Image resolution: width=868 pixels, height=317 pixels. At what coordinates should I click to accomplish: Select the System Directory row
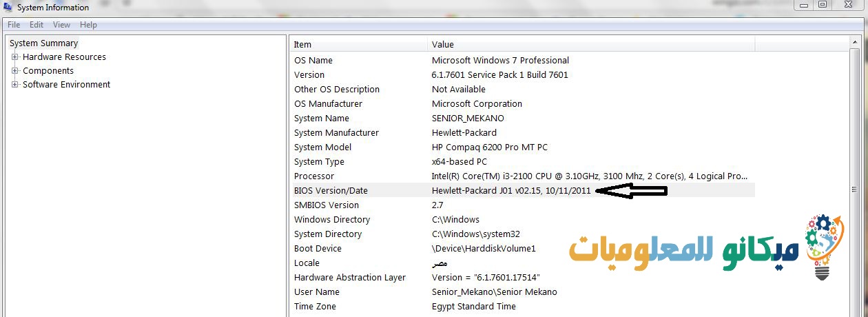tap(522, 234)
